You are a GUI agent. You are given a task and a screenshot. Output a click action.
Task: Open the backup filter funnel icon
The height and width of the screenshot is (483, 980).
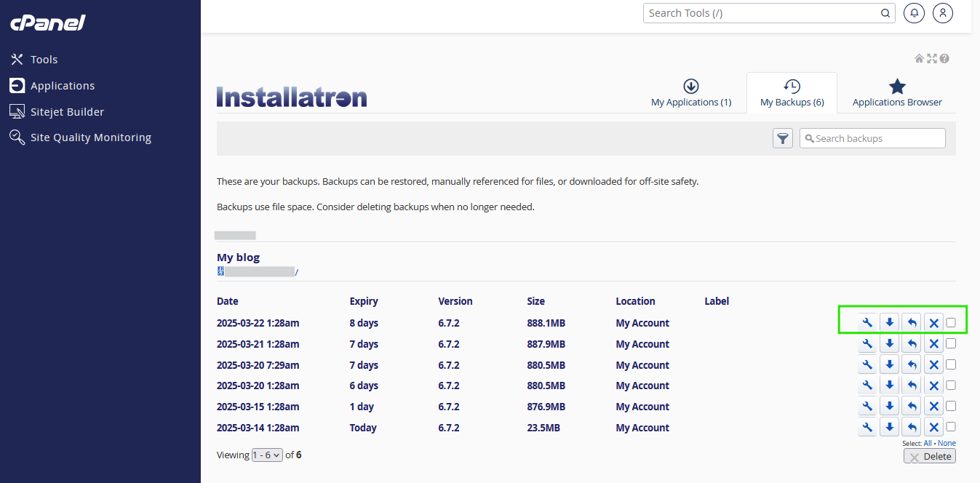point(783,138)
